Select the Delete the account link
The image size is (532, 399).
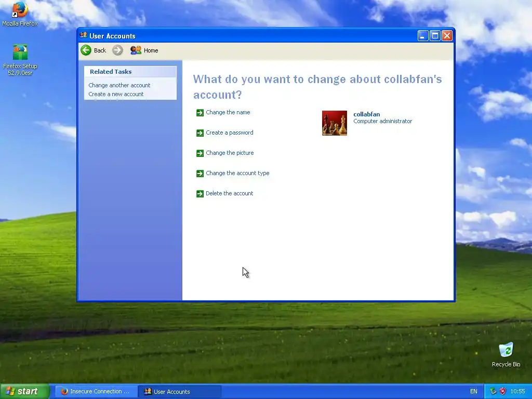coord(229,193)
